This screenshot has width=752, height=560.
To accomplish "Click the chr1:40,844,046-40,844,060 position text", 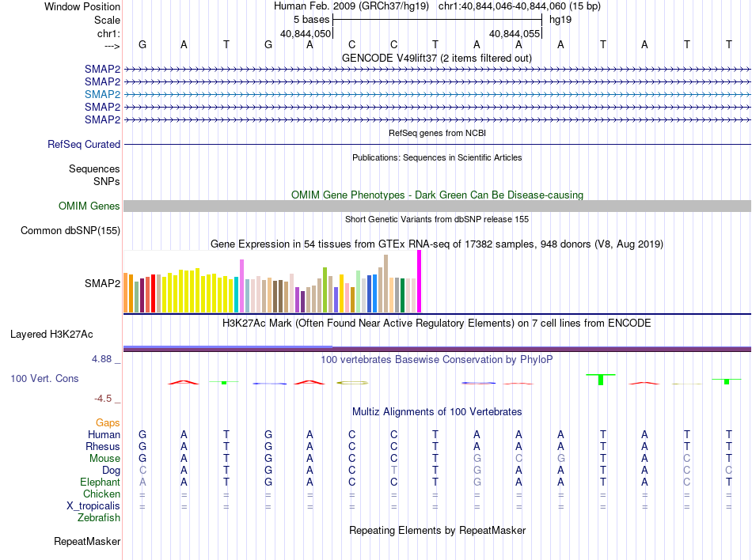I will 519,6.
